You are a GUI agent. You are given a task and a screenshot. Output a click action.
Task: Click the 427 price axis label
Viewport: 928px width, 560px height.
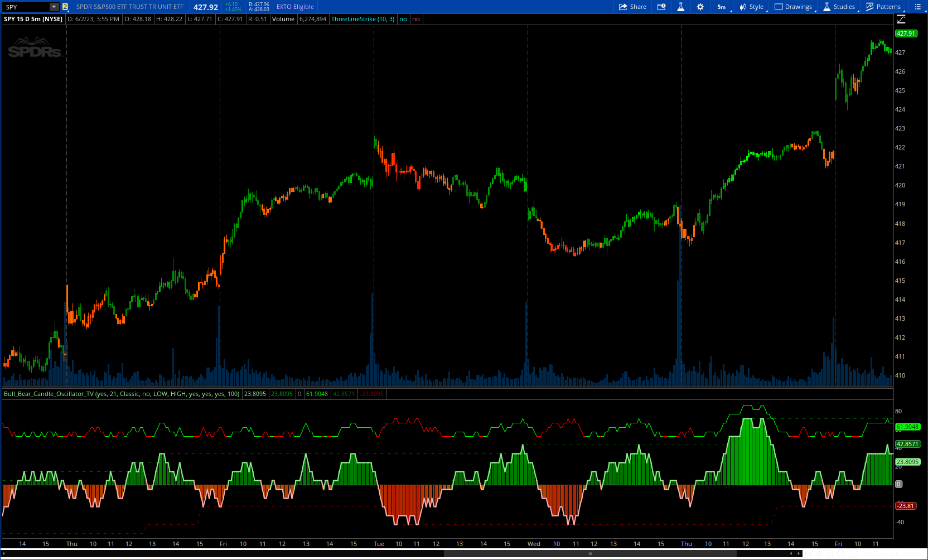[x=900, y=52]
